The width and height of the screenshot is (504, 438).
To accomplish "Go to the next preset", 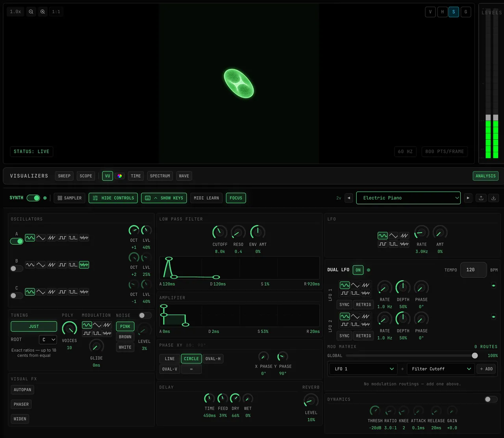I will point(468,198).
